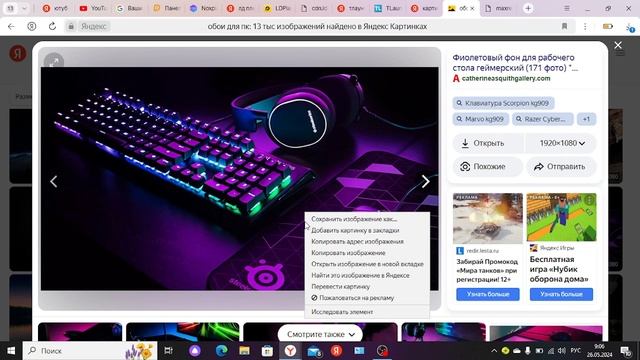
Task: Open the downloads icon in browser toolbar
Action: pyautogui.click(x=630, y=27)
